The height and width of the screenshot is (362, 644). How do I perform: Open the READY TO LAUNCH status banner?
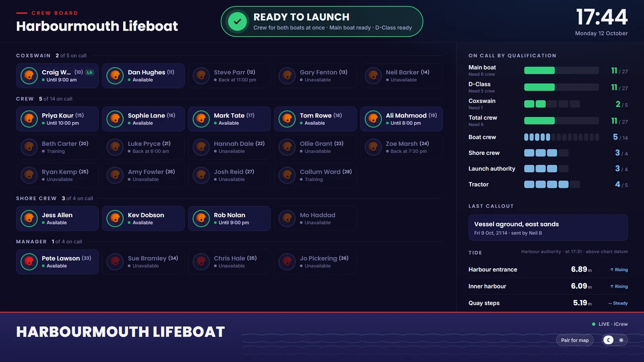(322, 22)
